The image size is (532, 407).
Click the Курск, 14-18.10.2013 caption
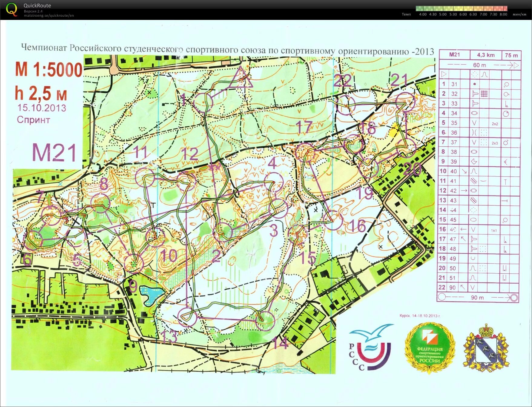tap(420, 316)
